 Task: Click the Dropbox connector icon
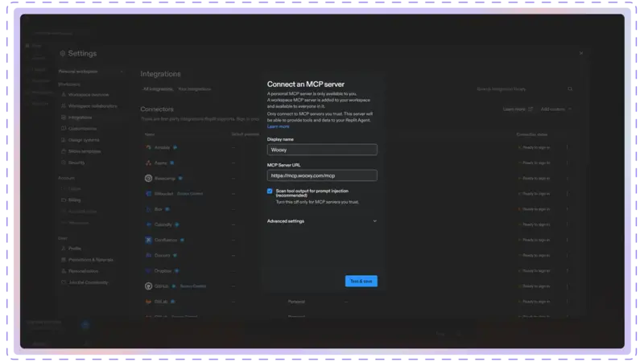(x=148, y=271)
